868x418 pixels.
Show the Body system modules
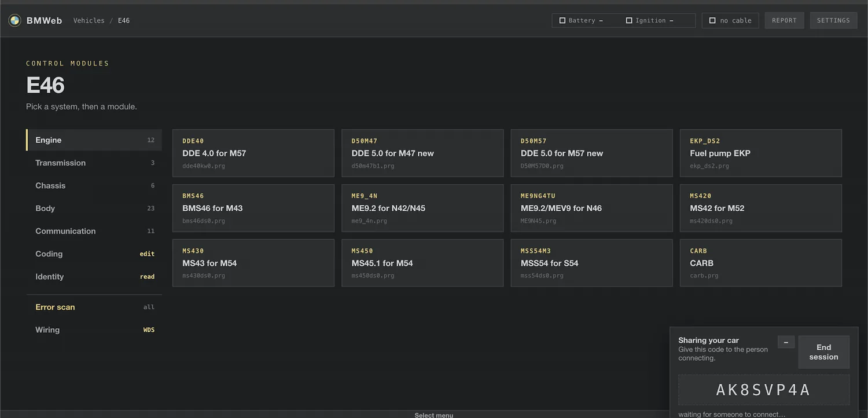tap(94, 208)
